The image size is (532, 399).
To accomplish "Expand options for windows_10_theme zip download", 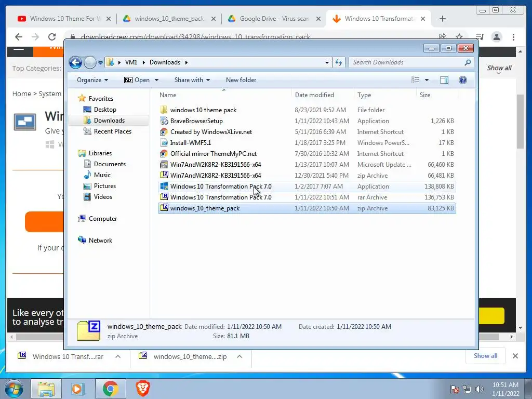I will [x=240, y=356].
